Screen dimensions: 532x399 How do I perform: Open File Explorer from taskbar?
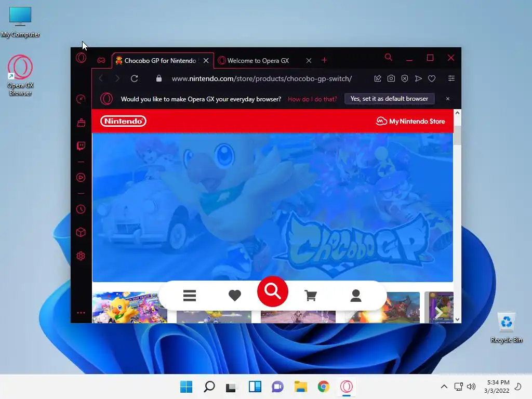point(301,387)
